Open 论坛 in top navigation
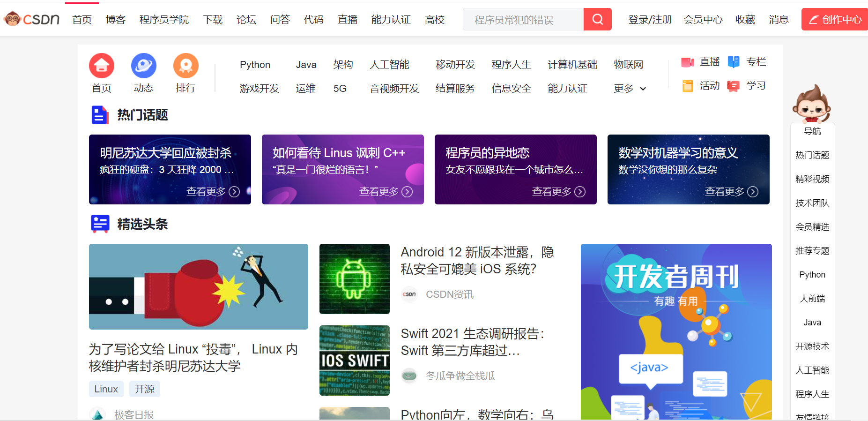 [x=246, y=20]
